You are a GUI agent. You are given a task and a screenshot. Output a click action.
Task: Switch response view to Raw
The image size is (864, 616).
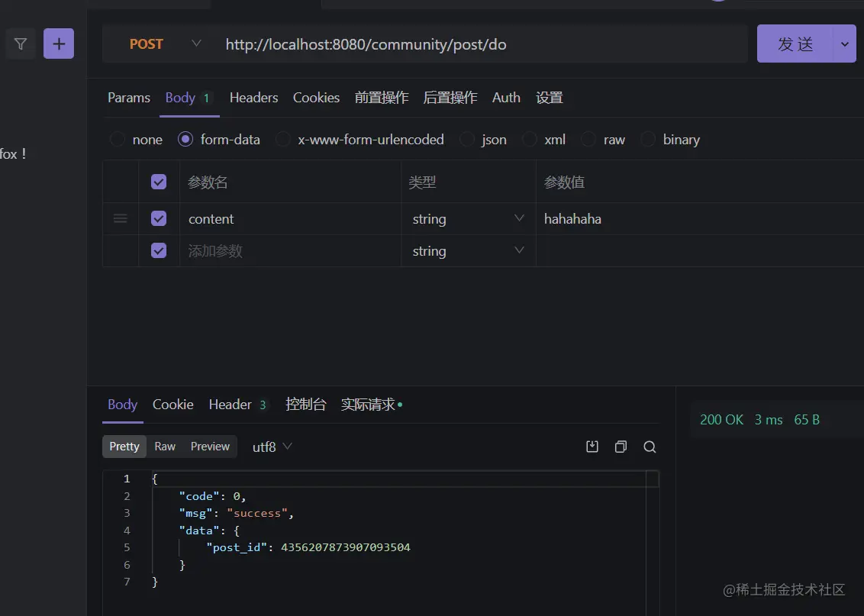164,447
